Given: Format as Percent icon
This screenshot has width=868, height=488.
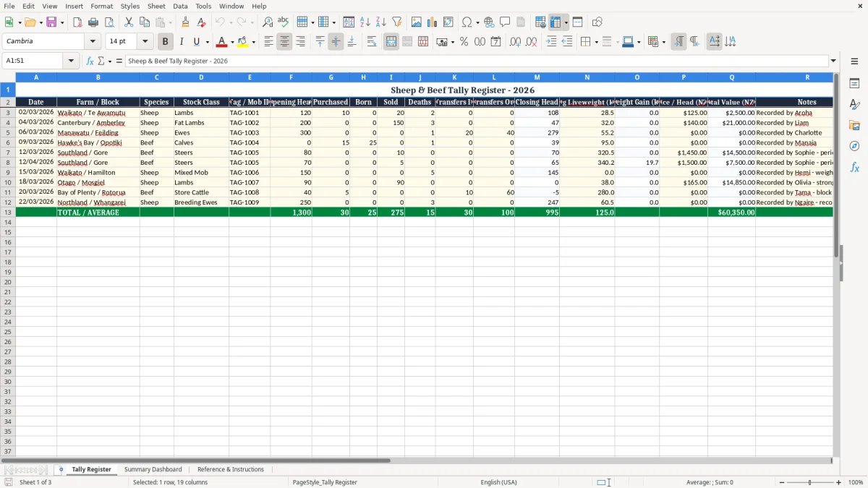Looking at the screenshot, I should point(464,42).
